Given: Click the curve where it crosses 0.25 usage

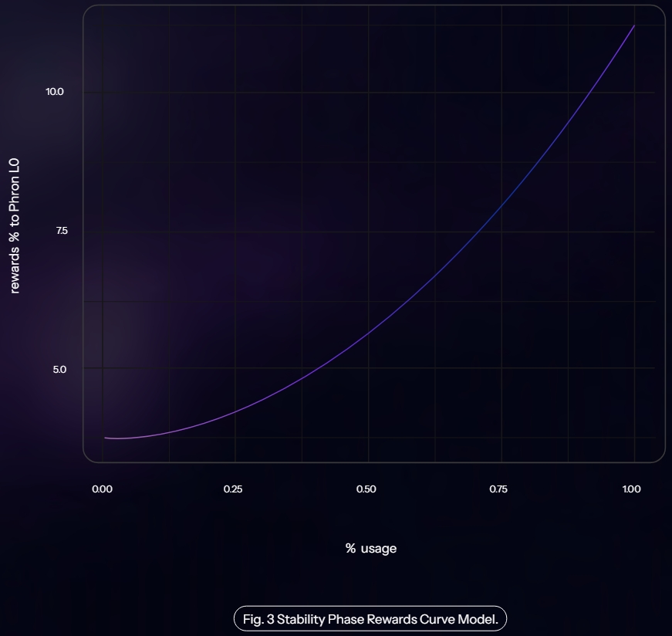Looking at the screenshot, I should [x=235, y=410].
